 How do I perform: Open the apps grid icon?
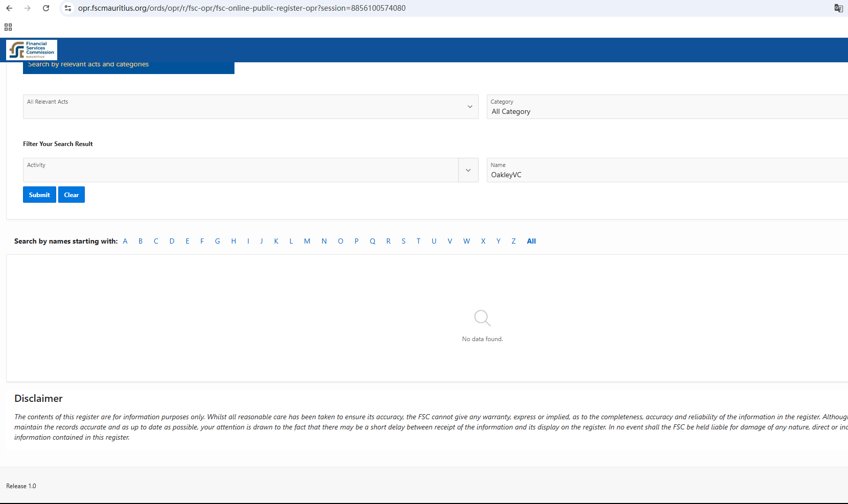pos(8,27)
